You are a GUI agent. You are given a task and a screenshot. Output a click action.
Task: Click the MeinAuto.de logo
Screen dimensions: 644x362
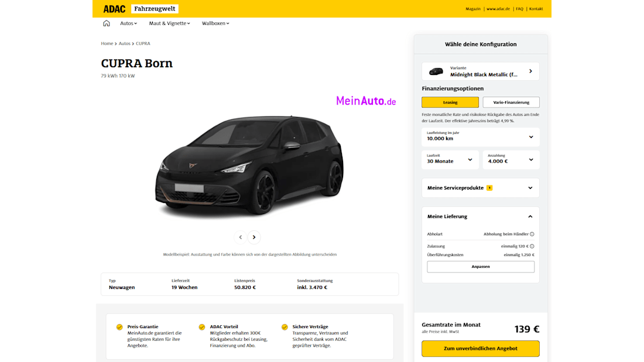(x=366, y=101)
